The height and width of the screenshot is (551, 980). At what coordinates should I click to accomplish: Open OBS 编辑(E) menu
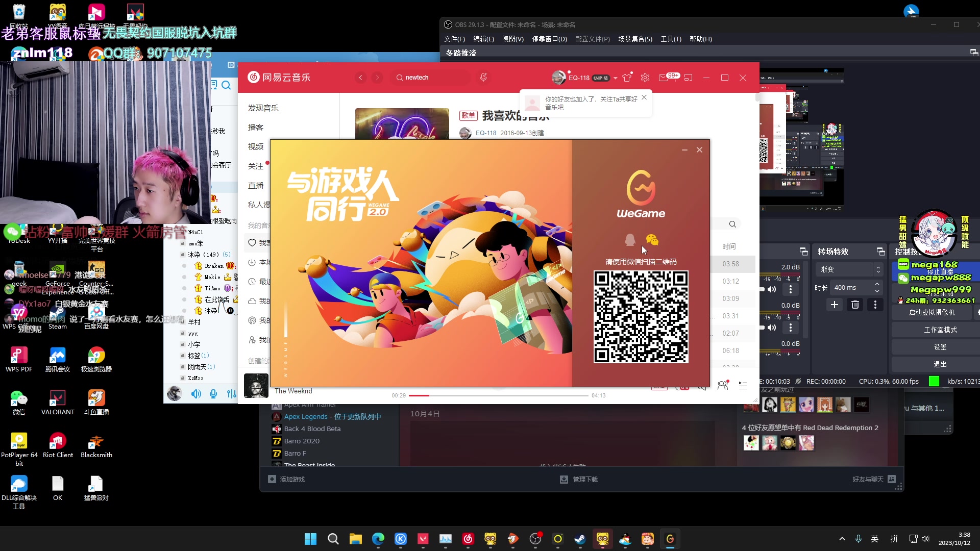point(483,39)
